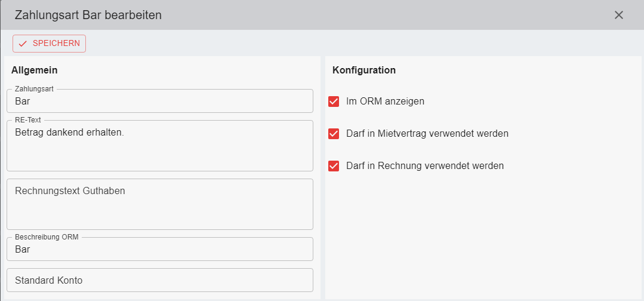Click the small 'Beschreibung ORM' floating label
This screenshot has width=644, height=301.
[x=47, y=237]
